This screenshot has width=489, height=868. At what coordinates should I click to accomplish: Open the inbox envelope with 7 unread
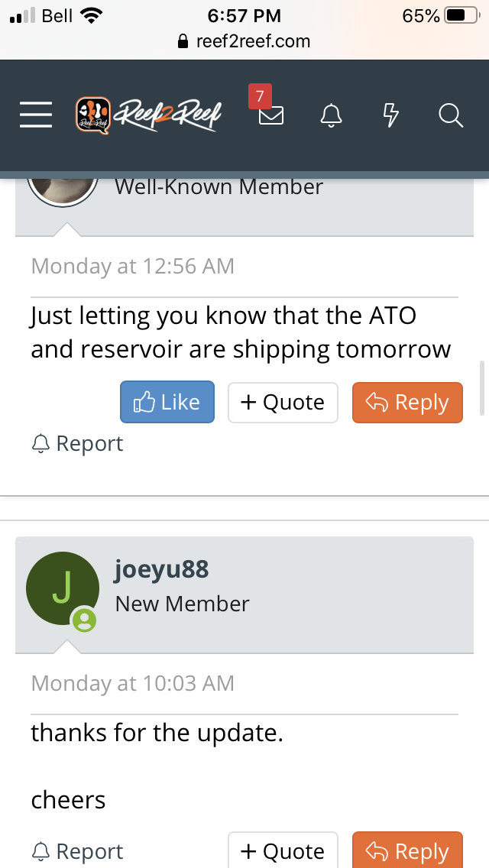[x=270, y=115]
